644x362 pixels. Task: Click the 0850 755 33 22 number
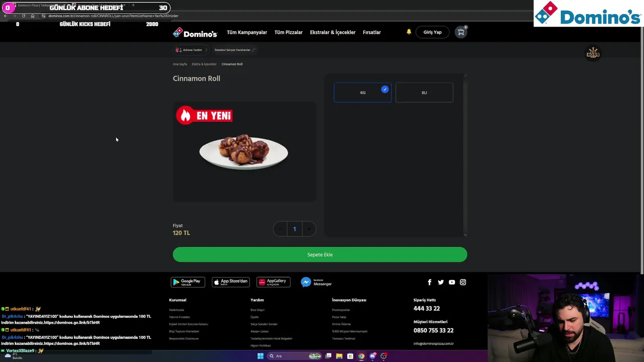click(434, 330)
